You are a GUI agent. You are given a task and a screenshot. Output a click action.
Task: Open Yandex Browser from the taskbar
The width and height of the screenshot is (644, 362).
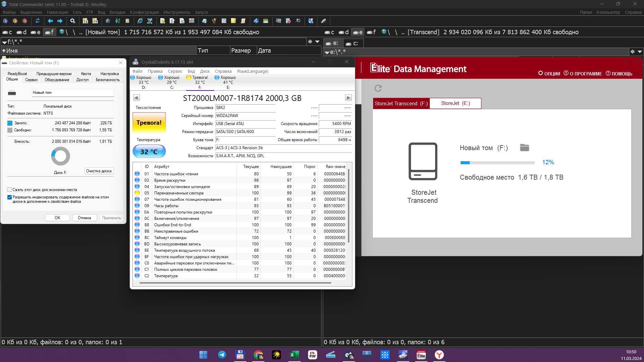tap(439, 355)
